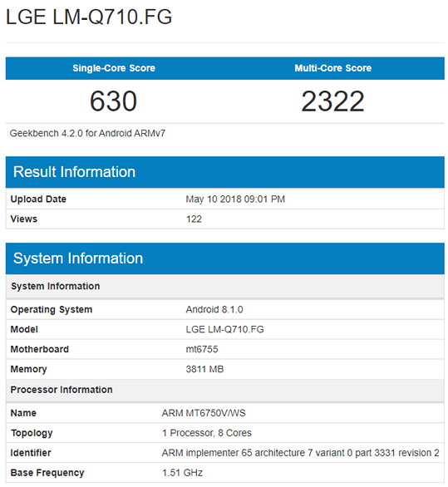Select the mt6755 motherboard value
The image size is (448, 487).
[202, 349]
